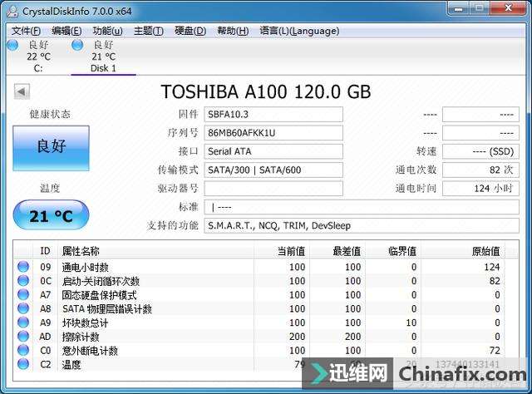Click the 21 °C temperature button
The width and height of the screenshot is (532, 394).
tap(51, 215)
